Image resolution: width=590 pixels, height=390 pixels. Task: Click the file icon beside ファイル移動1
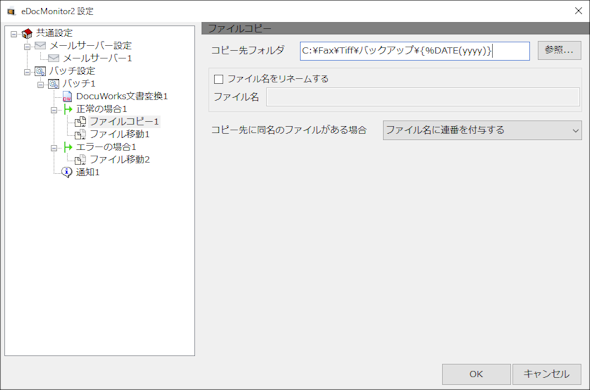[80, 134]
